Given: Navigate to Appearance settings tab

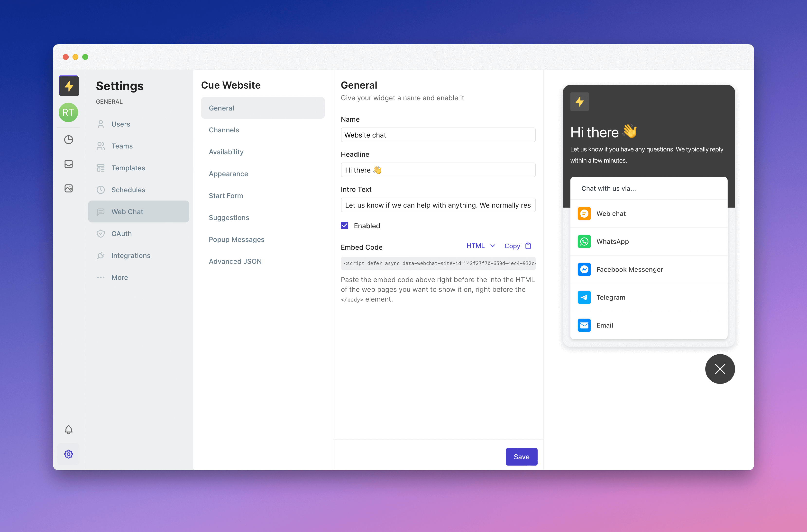Looking at the screenshot, I should [x=228, y=173].
